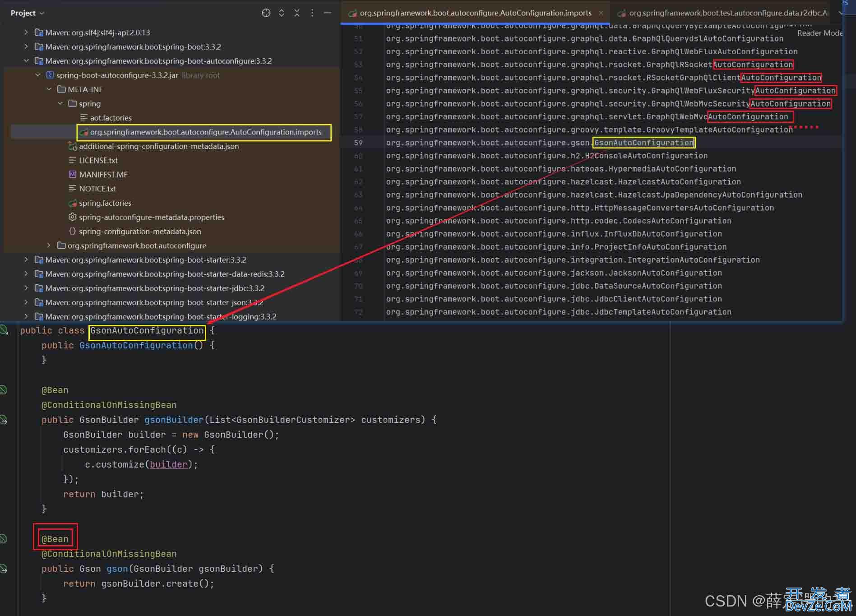
Task: Click HypermediaAutoConfiguration entry in imports file
Action: tap(672, 169)
